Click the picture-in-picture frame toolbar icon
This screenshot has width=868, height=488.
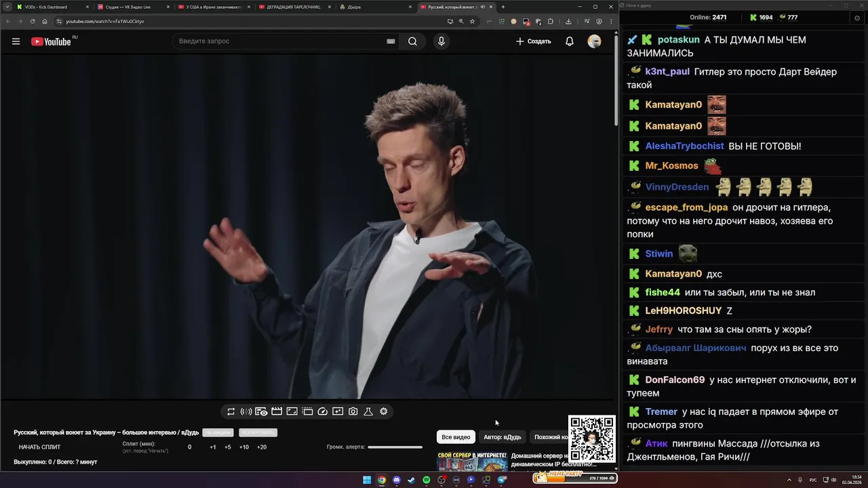pos(292,411)
